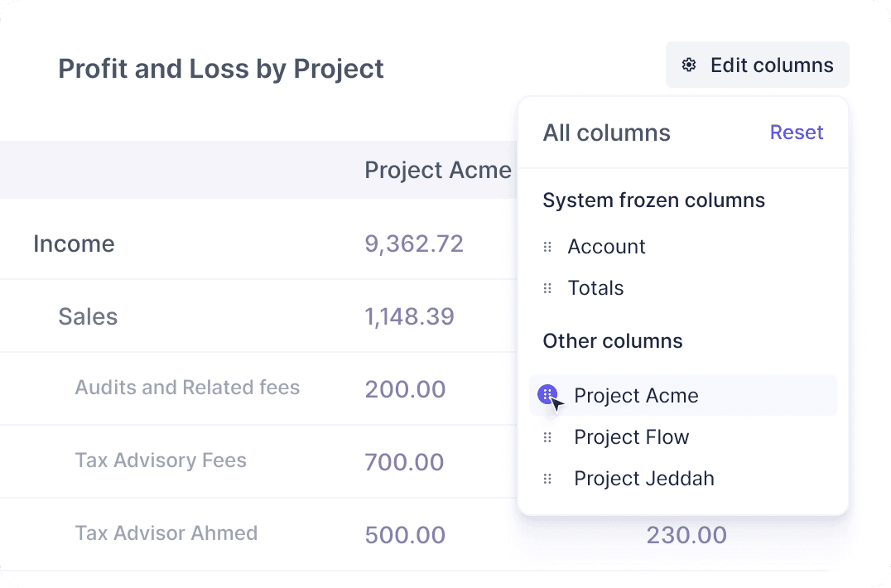Image resolution: width=891 pixels, height=588 pixels.
Task: Grab the drag handle beside Project Jeddah
Action: [x=547, y=479]
